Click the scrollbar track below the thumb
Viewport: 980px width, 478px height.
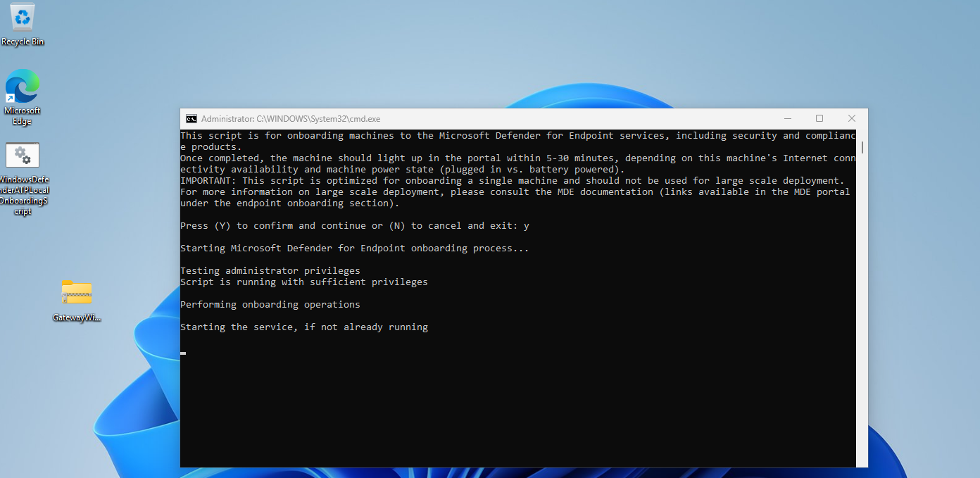click(862, 317)
